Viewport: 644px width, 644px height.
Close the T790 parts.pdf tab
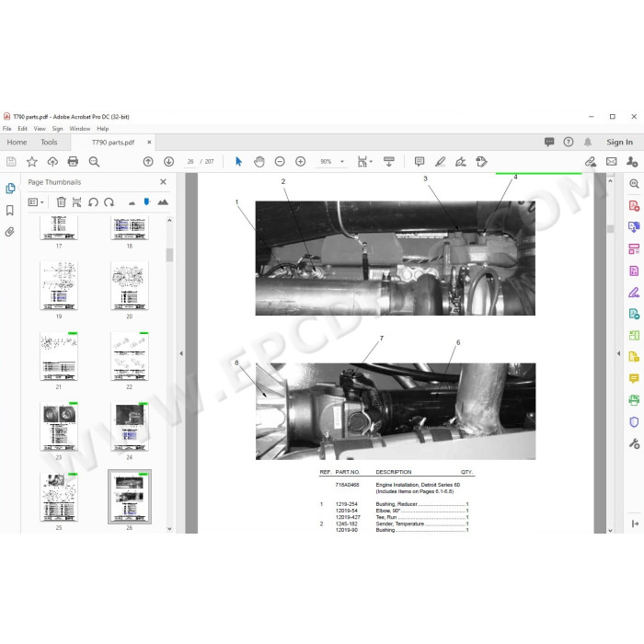coord(149,142)
